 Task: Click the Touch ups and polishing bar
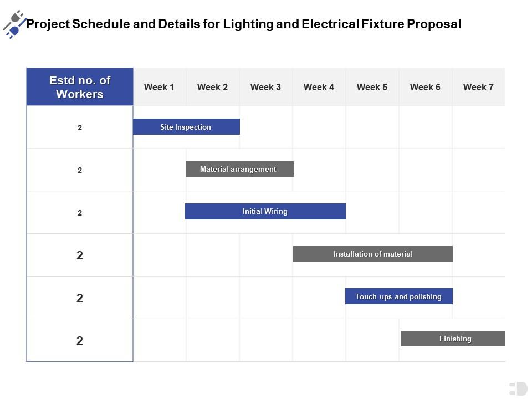click(398, 296)
